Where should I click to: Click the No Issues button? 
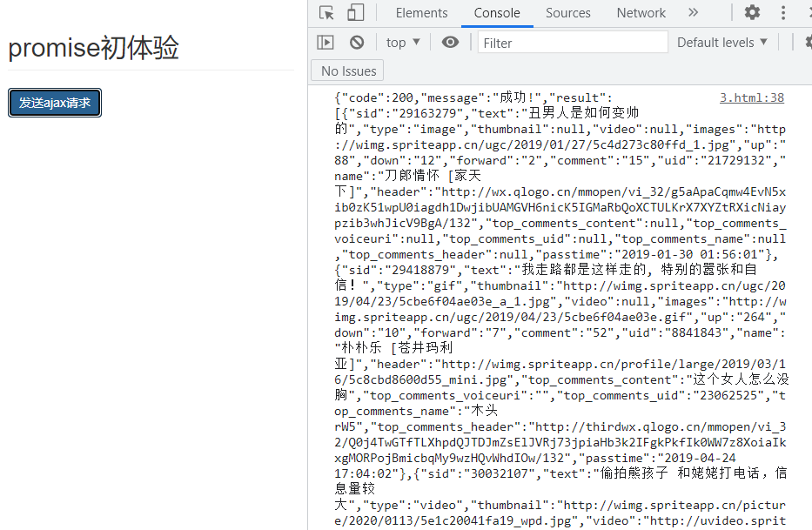coord(348,71)
